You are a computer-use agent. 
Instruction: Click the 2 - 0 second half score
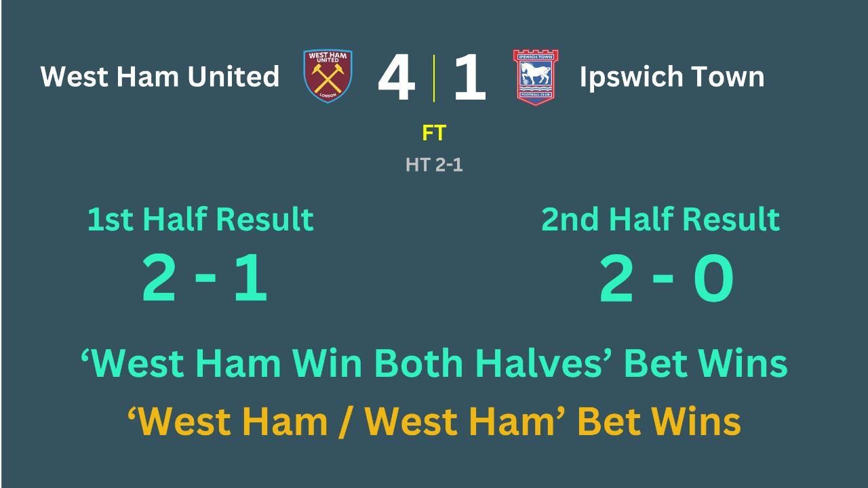click(666, 279)
